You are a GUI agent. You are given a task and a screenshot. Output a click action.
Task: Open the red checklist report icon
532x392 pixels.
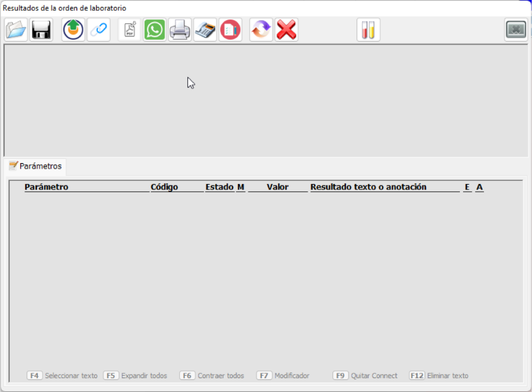click(230, 30)
